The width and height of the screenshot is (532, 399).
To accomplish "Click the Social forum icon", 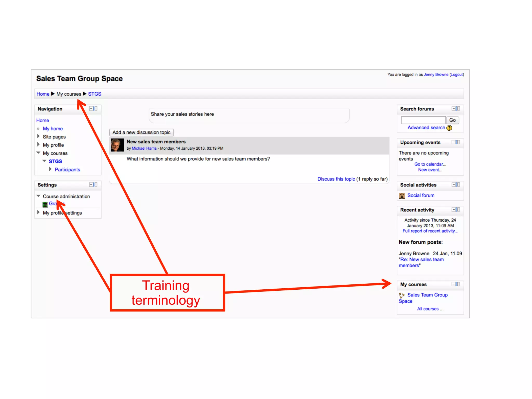I will coord(402,196).
